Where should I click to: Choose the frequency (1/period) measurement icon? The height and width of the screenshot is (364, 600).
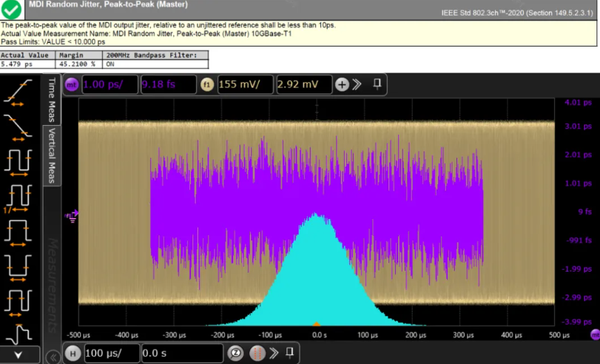coord(18,197)
